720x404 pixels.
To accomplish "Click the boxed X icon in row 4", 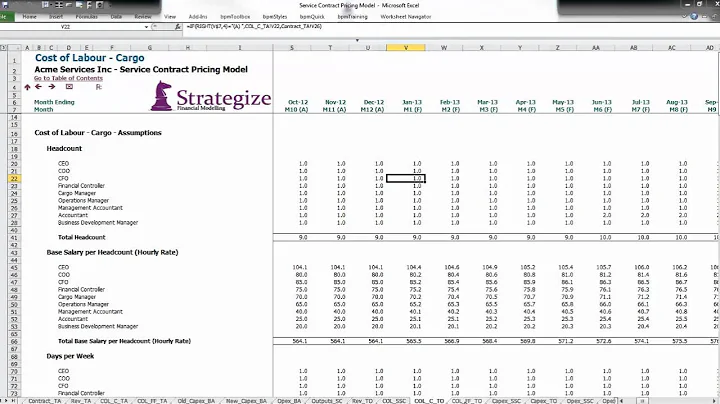I will click(x=69, y=86).
